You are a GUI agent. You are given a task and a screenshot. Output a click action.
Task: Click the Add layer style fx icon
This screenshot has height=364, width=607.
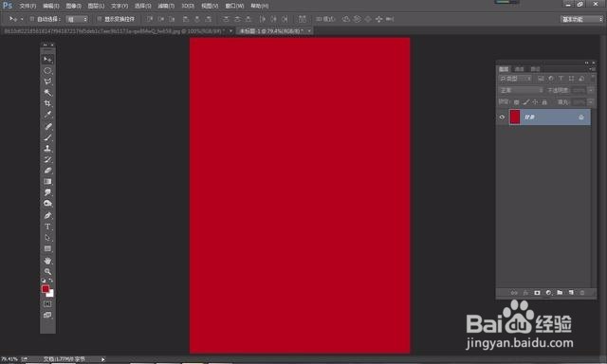[525, 293]
